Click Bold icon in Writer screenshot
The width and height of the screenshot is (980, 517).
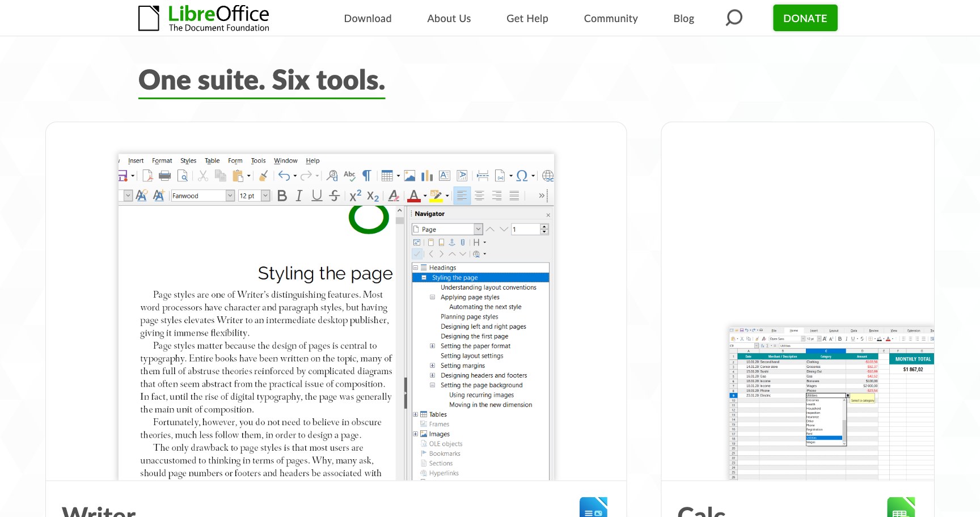point(282,196)
